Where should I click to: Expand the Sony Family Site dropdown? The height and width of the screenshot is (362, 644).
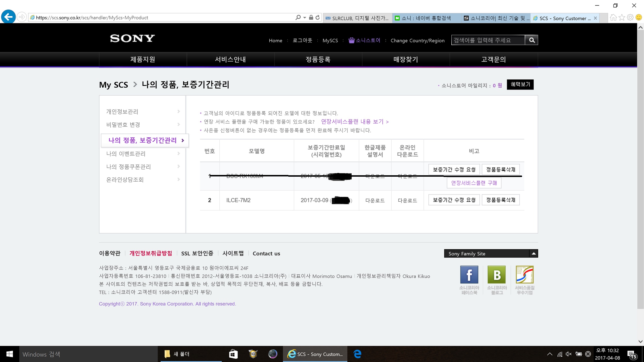(534, 253)
